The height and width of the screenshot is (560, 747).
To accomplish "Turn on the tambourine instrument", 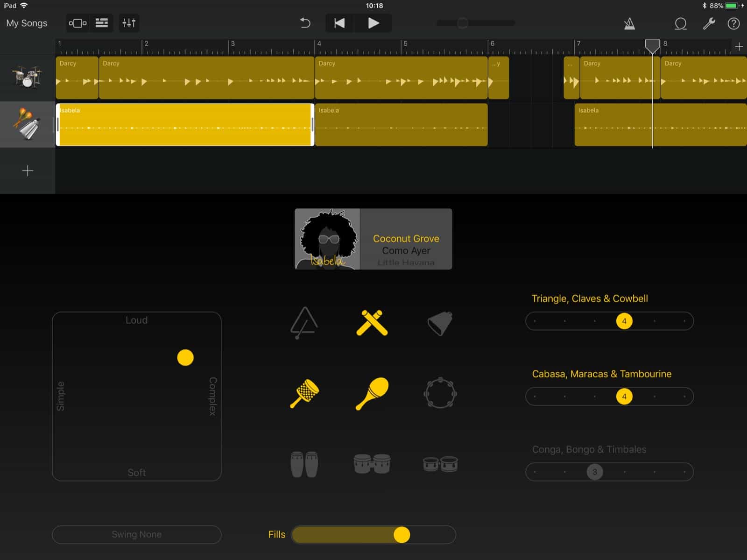I will click(x=440, y=393).
